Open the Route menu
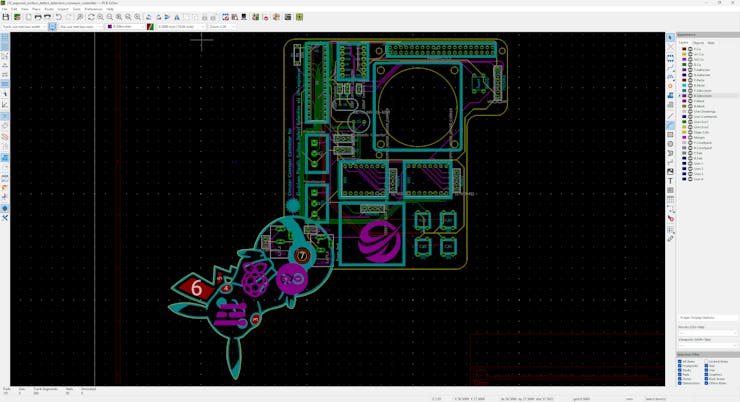Viewport: 740px width, 402px height. 49,9
